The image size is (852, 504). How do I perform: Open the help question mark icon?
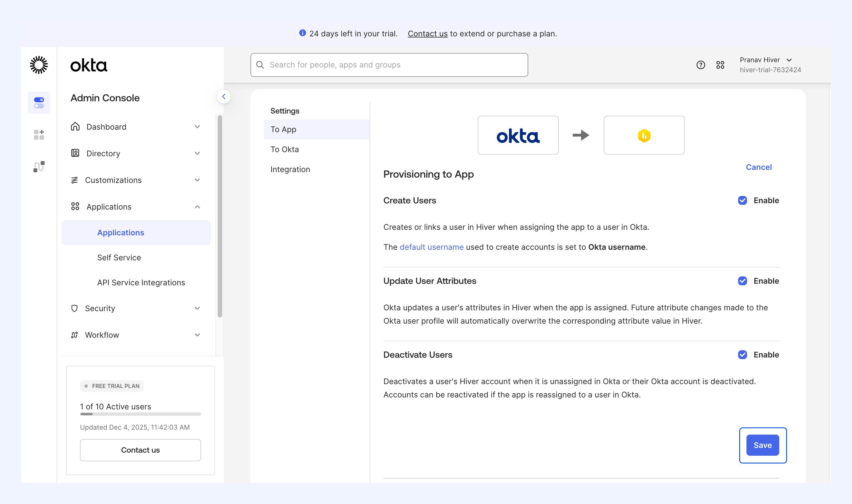pyautogui.click(x=701, y=65)
